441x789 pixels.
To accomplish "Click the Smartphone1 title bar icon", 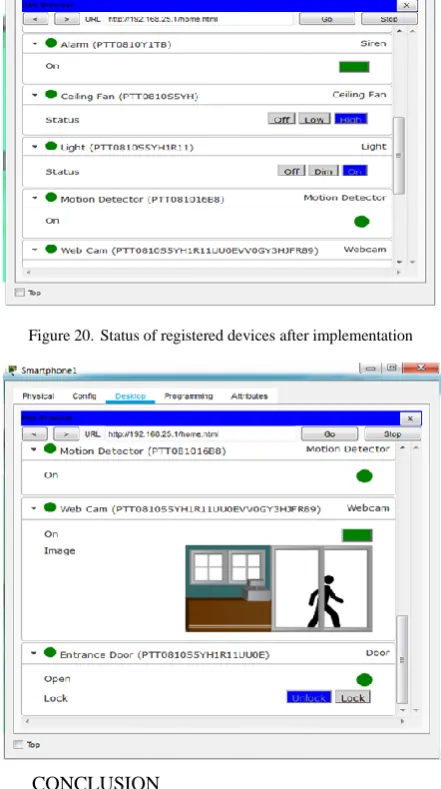I will 13,370.
